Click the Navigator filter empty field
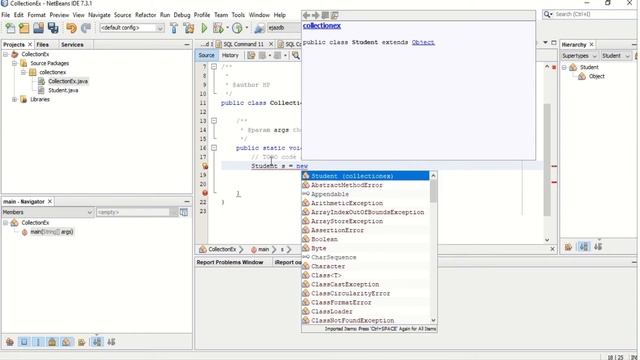This screenshot has height=360, width=640. pos(133,212)
